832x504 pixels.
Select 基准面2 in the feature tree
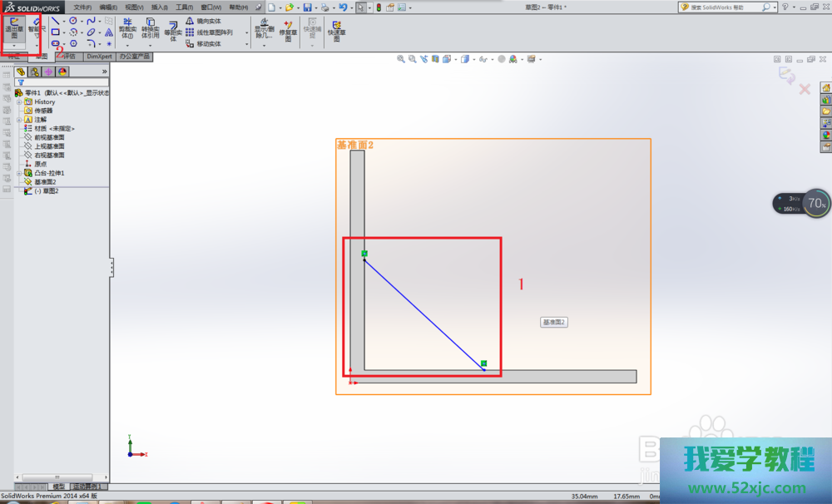pos(44,182)
